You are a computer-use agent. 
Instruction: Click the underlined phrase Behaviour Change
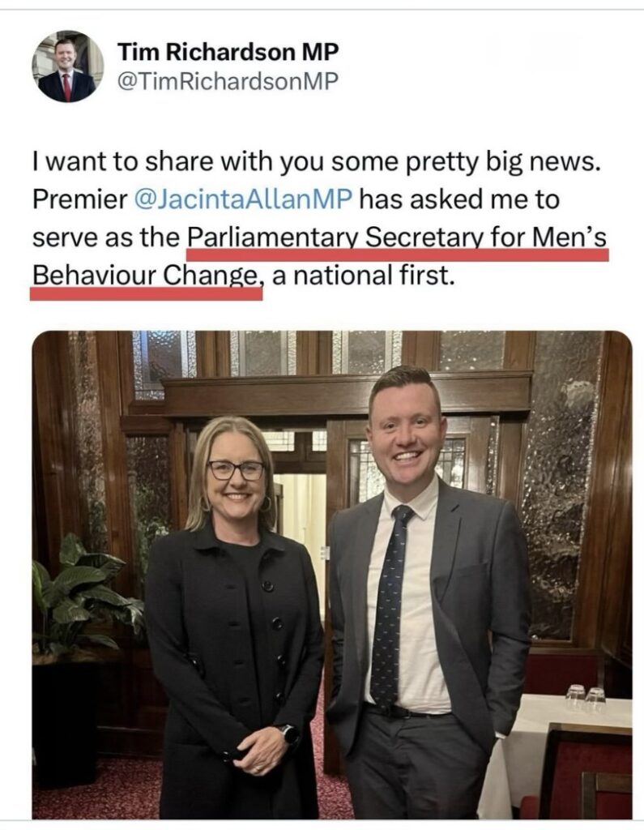click(146, 276)
